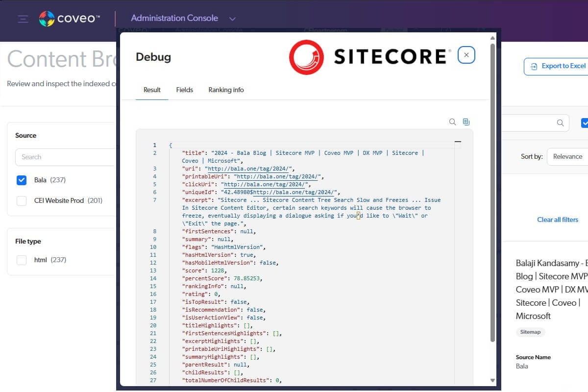This screenshot has height=392, width=588.
Task: Check the CEI Website Prod source
Action: pyautogui.click(x=22, y=201)
